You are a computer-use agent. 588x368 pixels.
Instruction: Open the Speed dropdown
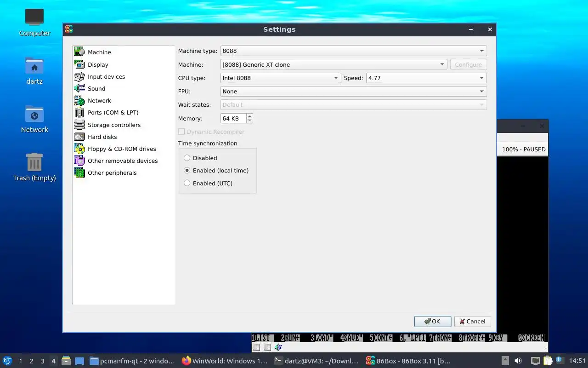(x=426, y=78)
